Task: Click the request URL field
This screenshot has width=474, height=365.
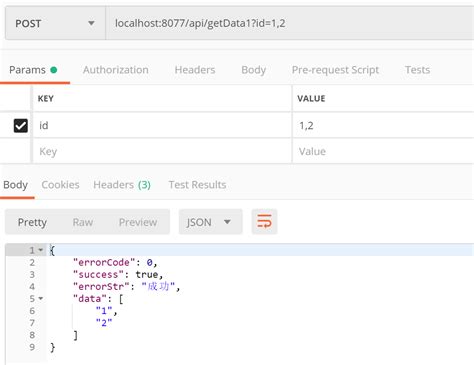Action: click(x=290, y=23)
